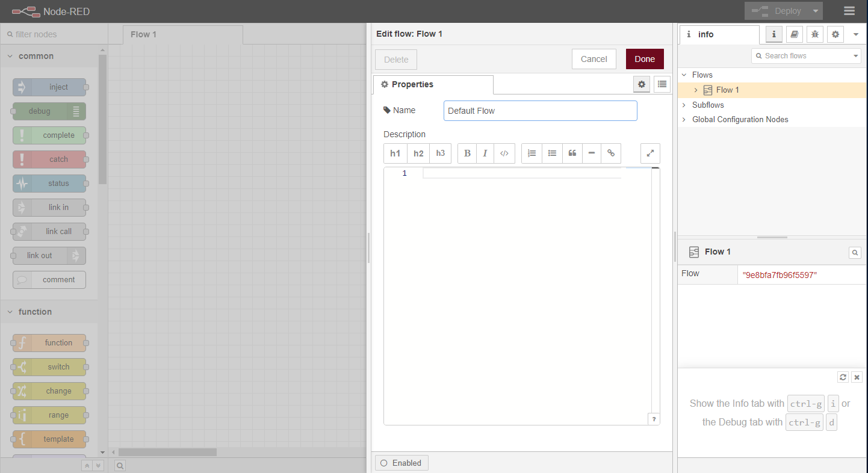Close the tips box

857,377
